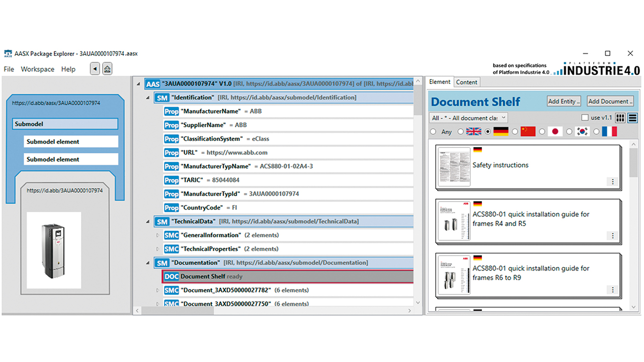Switch Document Shelf to grid view

pyautogui.click(x=620, y=118)
